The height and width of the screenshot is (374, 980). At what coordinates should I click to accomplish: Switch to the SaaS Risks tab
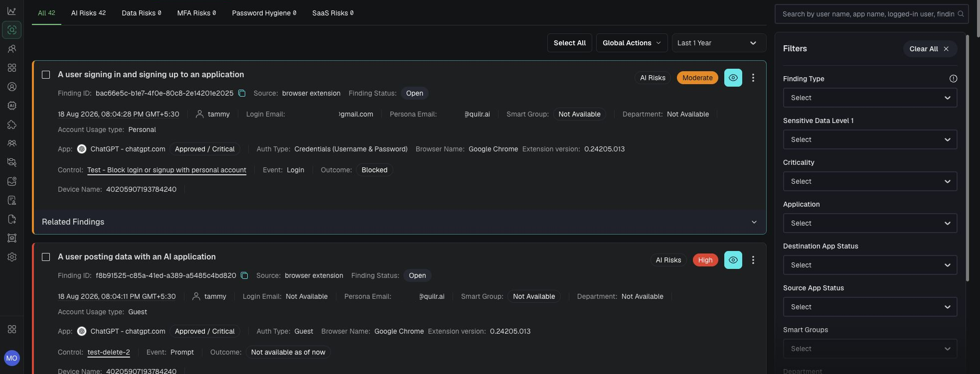[x=333, y=13]
